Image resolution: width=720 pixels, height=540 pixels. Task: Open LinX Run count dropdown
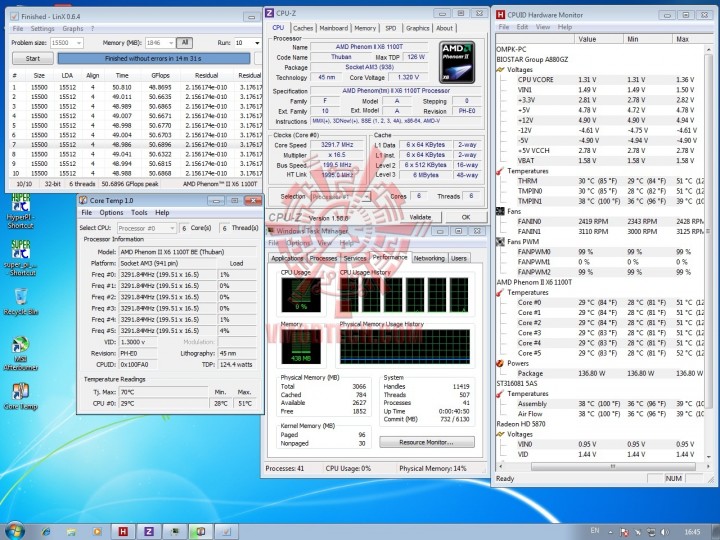point(257,43)
